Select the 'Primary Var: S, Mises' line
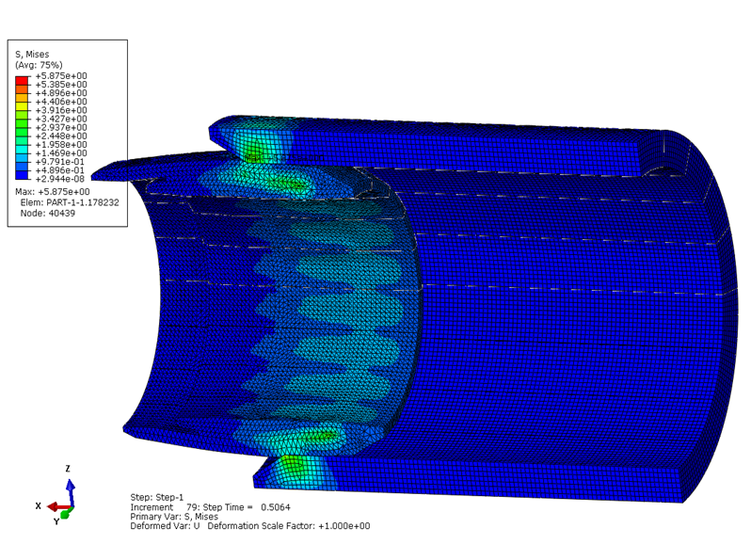The height and width of the screenshot is (560, 751). tap(174, 517)
